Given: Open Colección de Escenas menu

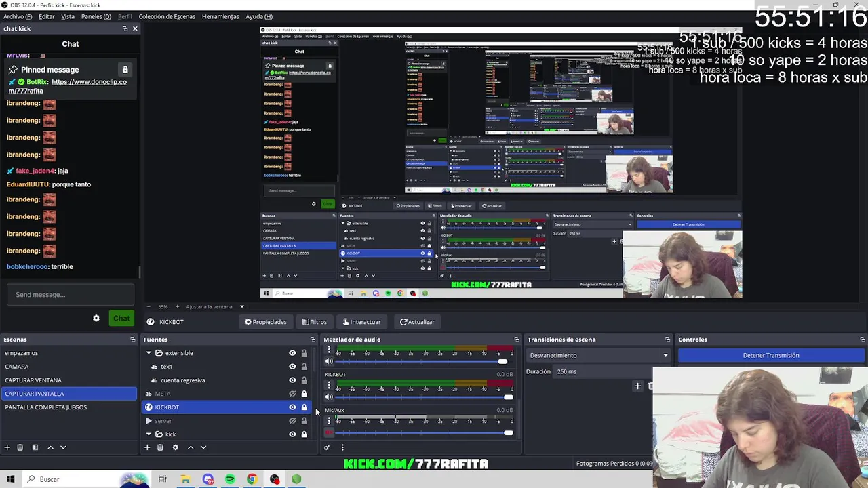Looking at the screenshot, I should [167, 16].
